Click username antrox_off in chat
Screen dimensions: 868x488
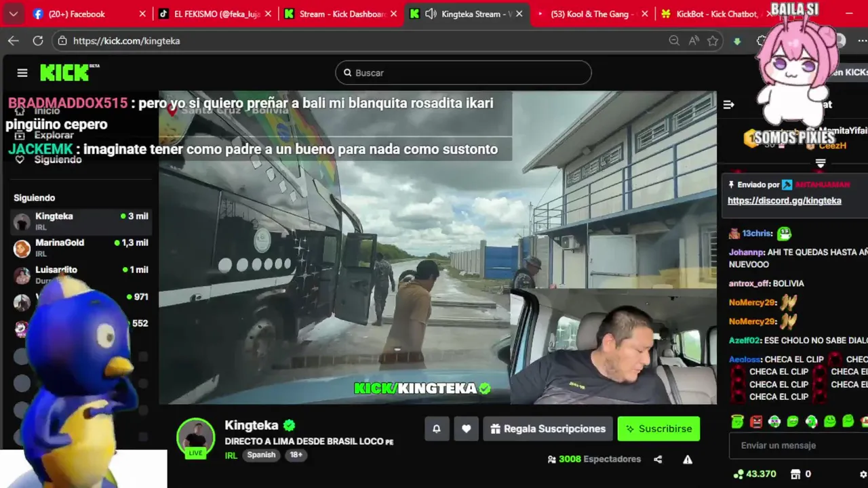point(749,283)
